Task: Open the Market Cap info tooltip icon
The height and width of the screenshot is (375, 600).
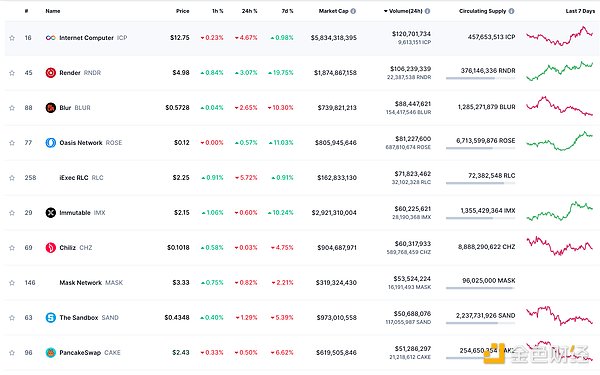Action: tap(353, 11)
